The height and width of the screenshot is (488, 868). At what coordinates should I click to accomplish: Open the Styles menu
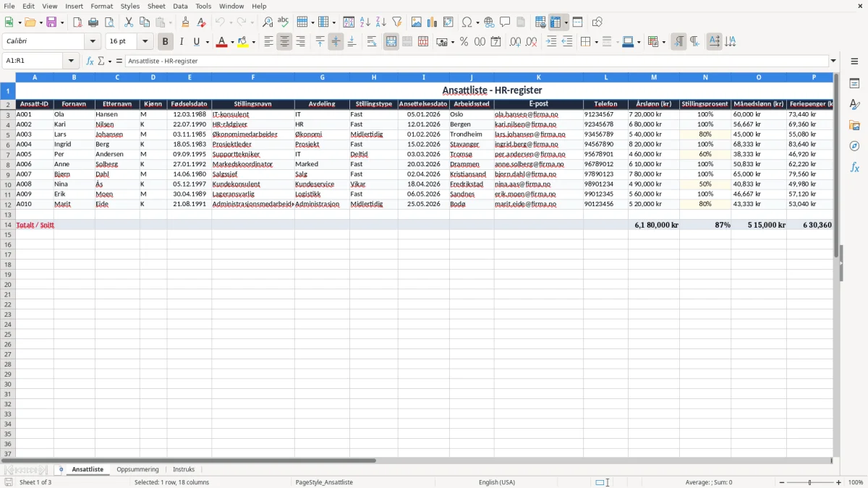click(130, 6)
